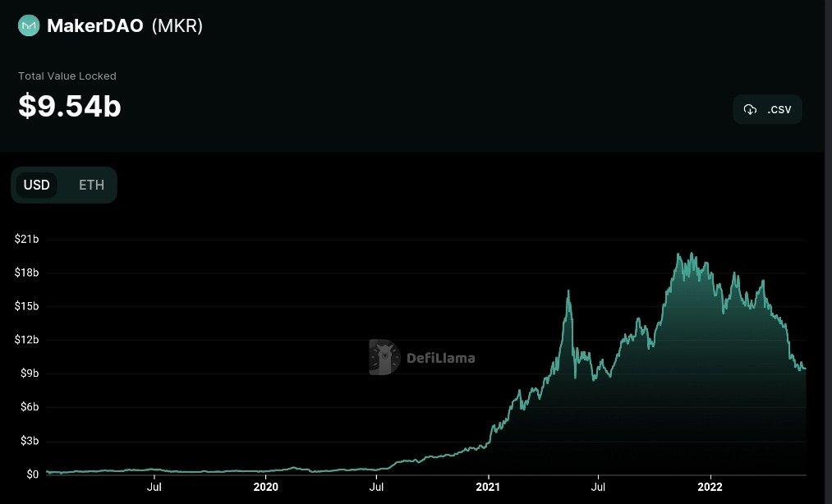Click the $6b y-axis label
Image resolution: width=832 pixels, height=504 pixels.
[x=30, y=407]
